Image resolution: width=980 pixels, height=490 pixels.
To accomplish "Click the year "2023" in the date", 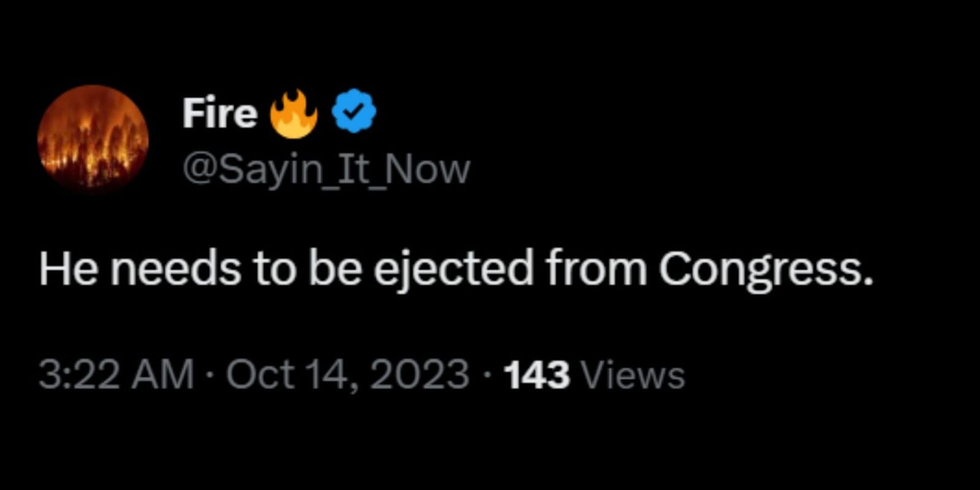I will click(x=420, y=374).
